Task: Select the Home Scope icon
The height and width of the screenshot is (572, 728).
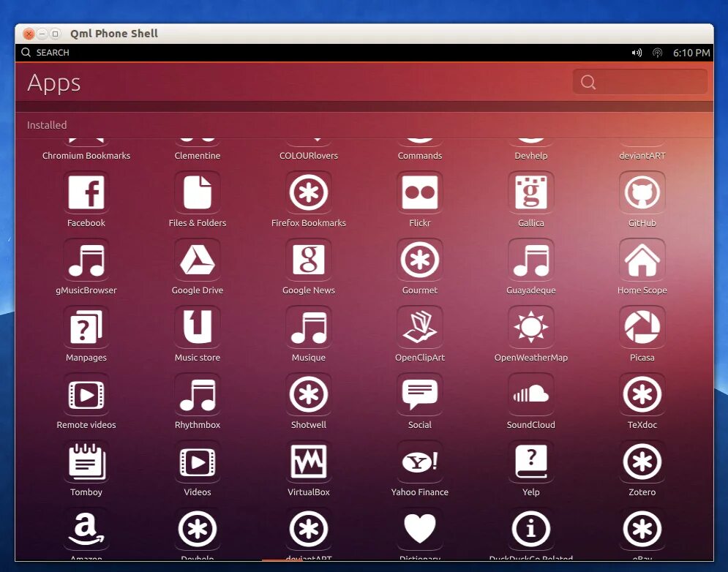Action: (642, 260)
